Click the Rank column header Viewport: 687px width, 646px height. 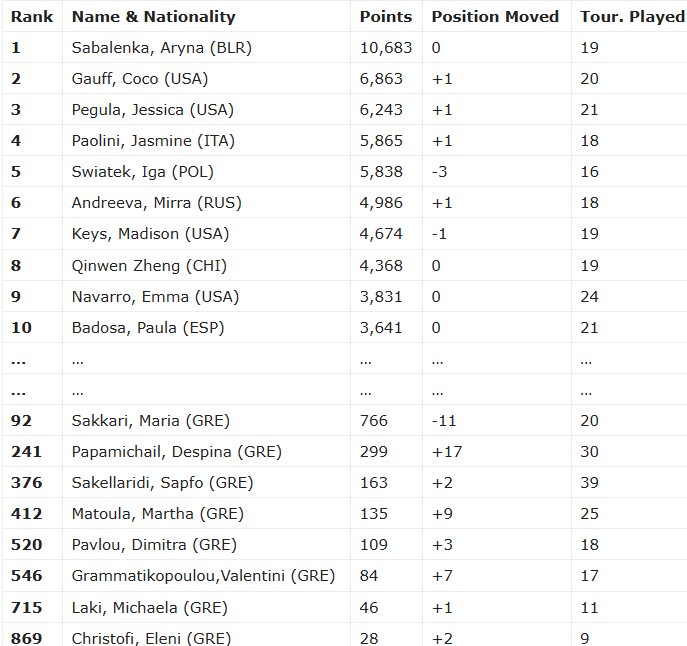pos(32,17)
